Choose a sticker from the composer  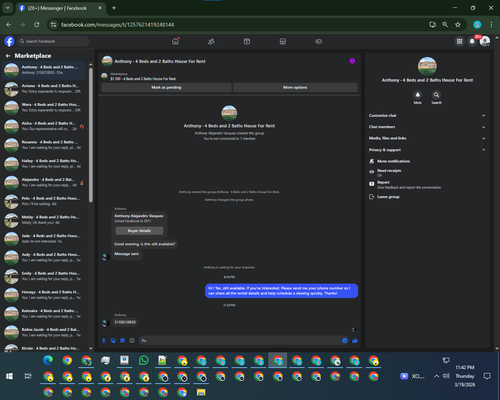tap(123, 340)
